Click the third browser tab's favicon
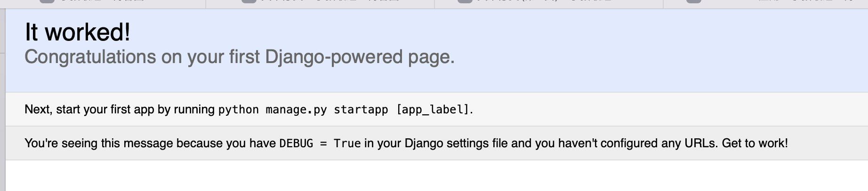This screenshot has height=191, width=868. (465, 1)
